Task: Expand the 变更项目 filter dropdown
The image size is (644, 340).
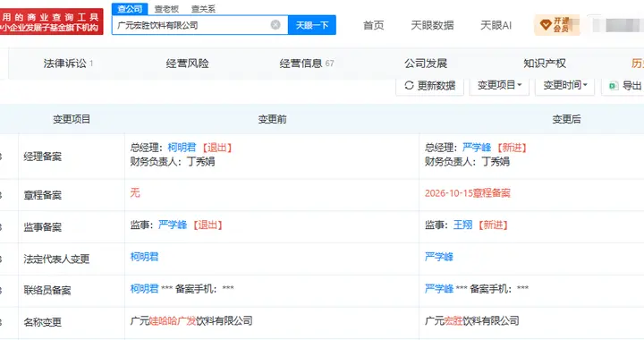Action: [499, 85]
